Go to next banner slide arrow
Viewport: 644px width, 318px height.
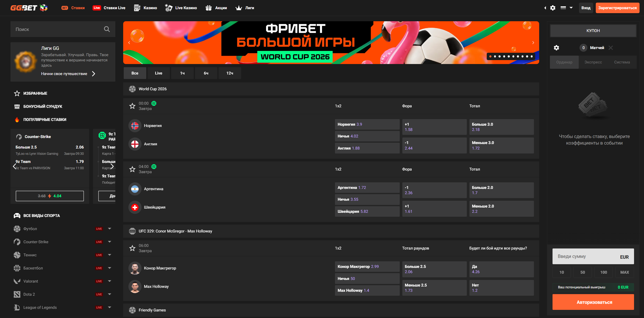click(533, 43)
